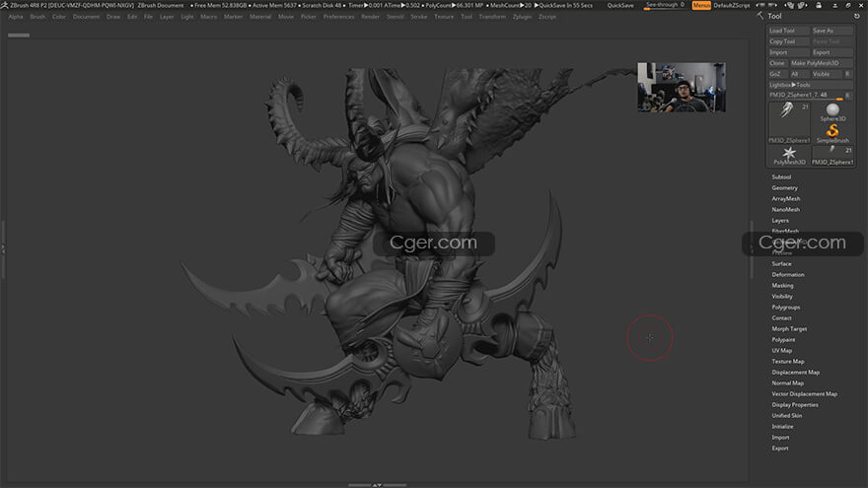
Task: Expand the Unified Skin sub-palette
Action: coord(787,415)
